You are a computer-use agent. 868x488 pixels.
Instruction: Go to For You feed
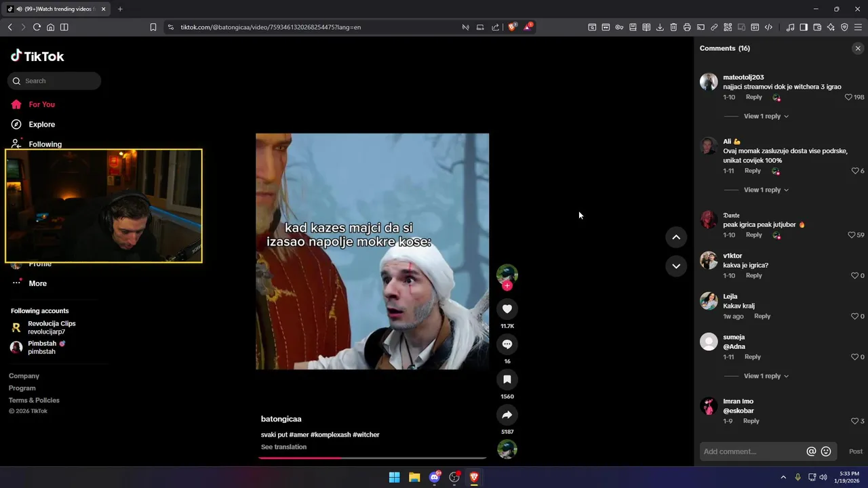pos(34,104)
